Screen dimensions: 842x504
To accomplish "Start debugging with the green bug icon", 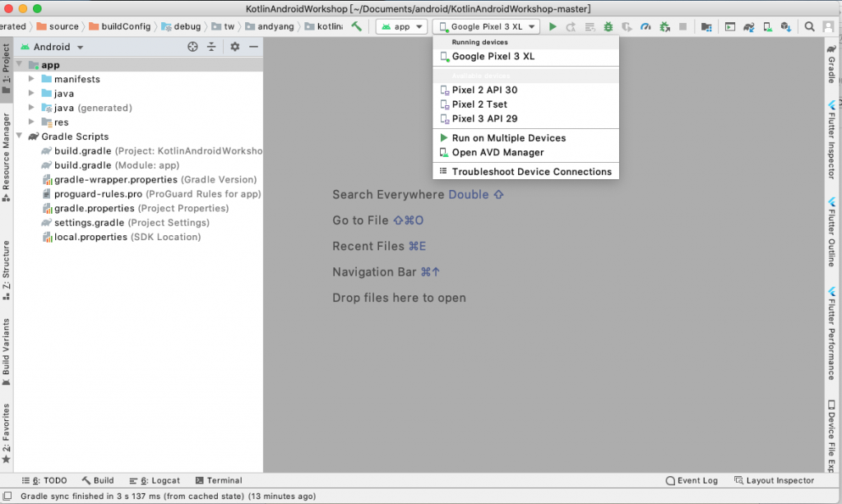I will coord(608,26).
